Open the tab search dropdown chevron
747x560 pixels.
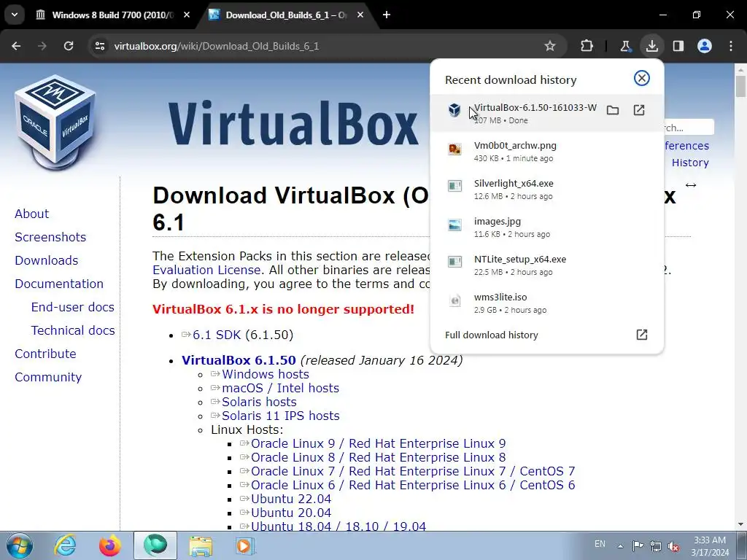(15, 15)
